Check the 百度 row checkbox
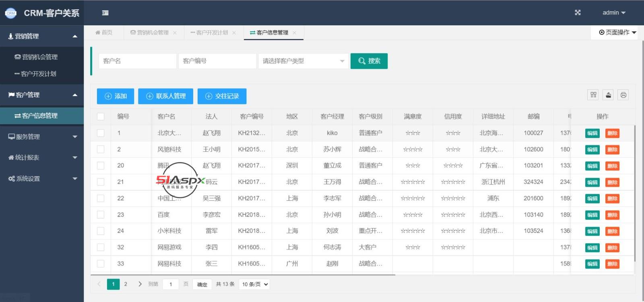The width and height of the screenshot is (644, 302). [101, 215]
